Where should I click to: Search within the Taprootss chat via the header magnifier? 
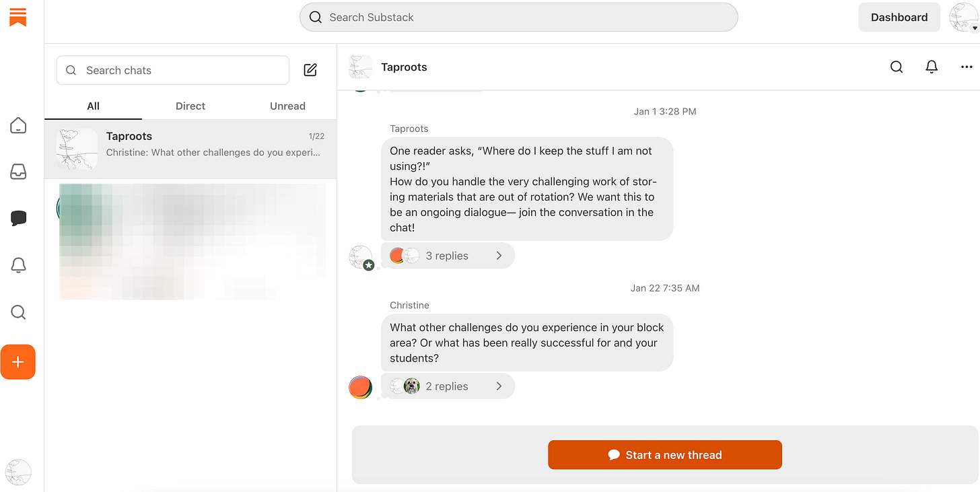click(897, 67)
